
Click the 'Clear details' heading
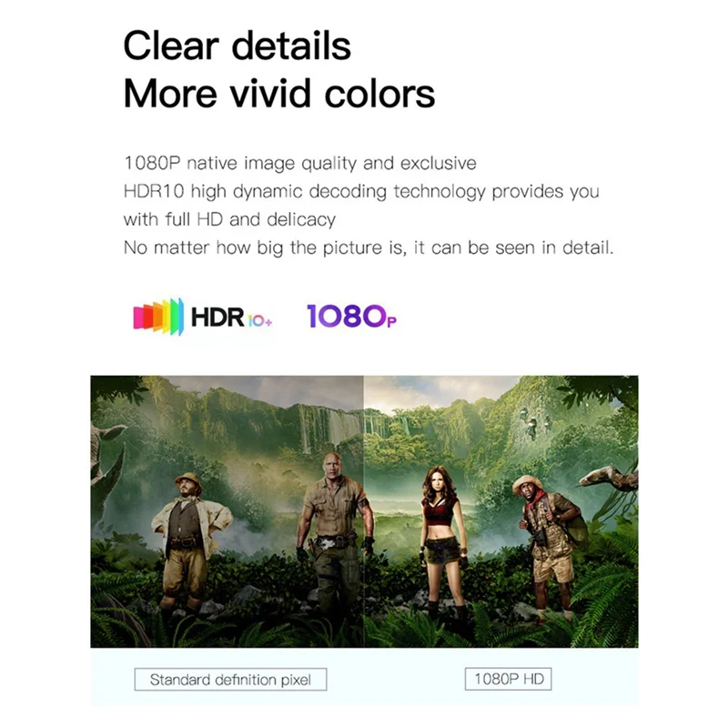237,45
